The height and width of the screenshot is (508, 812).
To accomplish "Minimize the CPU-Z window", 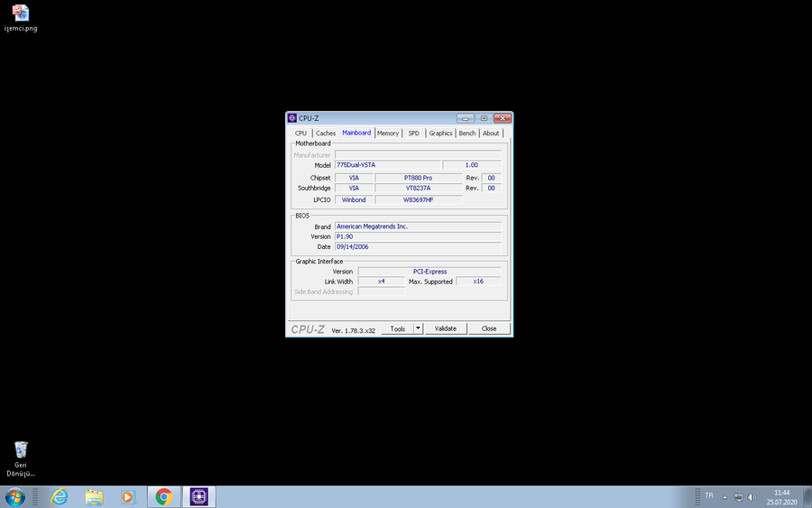I will 465,118.
